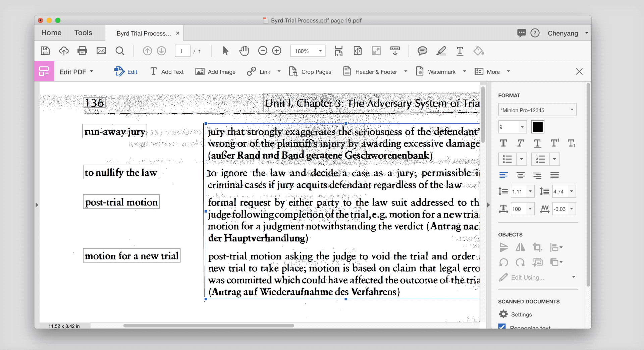Zoom in with the plus icon

pos(277,51)
